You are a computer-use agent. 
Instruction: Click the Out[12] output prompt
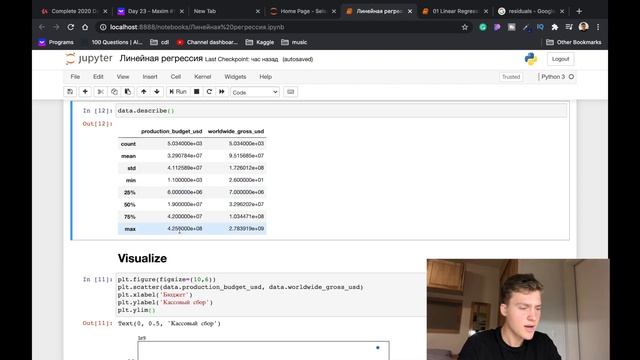click(97, 124)
